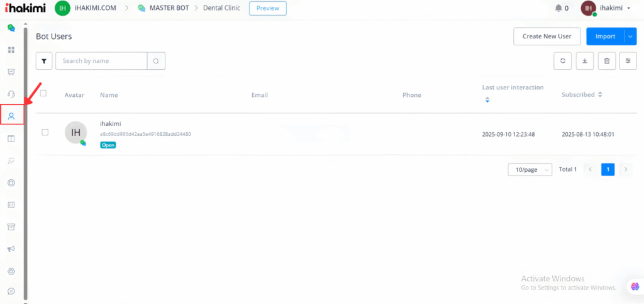Click the search magnifier icon
The image size is (644, 304).
click(156, 61)
